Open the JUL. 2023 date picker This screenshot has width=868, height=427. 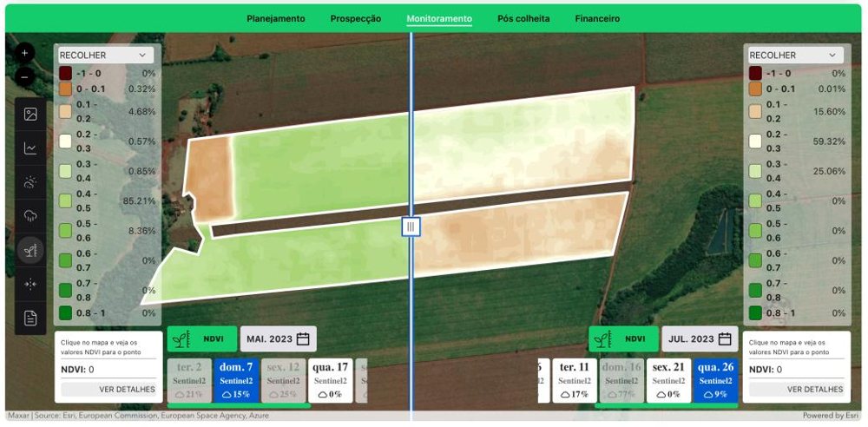click(x=700, y=339)
